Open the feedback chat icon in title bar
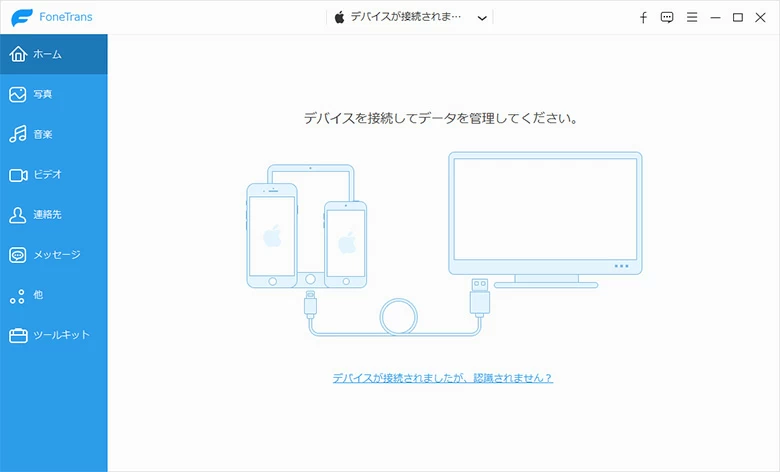Screen dimensions: 780x472 coord(667,18)
